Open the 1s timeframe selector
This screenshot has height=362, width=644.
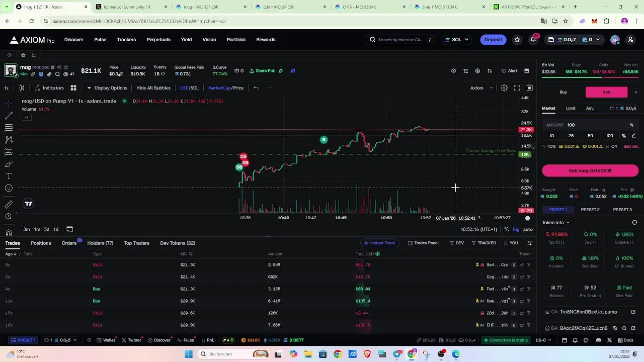pos(6,88)
